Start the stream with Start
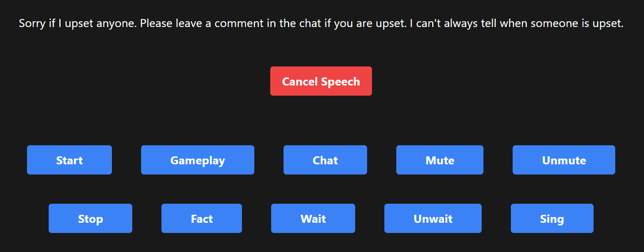This screenshot has width=644, height=252. pyautogui.click(x=69, y=160)
